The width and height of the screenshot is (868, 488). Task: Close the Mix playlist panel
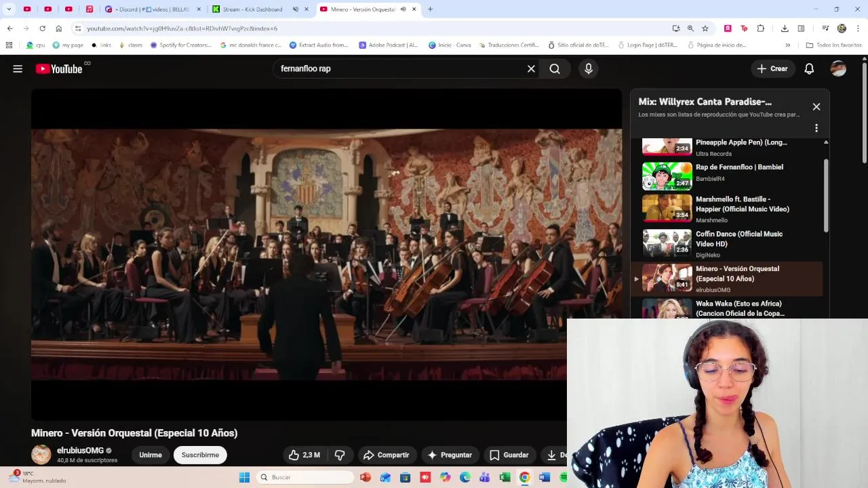point(816,106)
